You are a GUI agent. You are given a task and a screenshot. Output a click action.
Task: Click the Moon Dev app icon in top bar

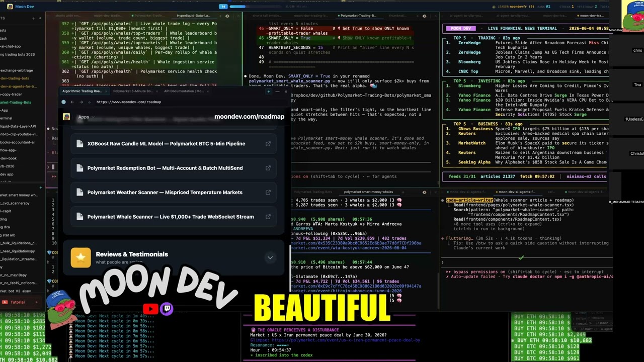point(10,7)
